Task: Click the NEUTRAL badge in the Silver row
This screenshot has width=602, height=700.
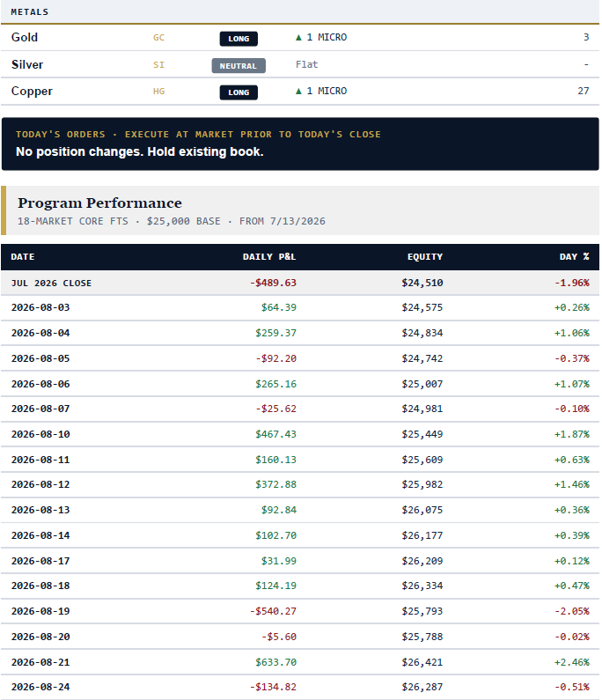Action: coord(239,66)
